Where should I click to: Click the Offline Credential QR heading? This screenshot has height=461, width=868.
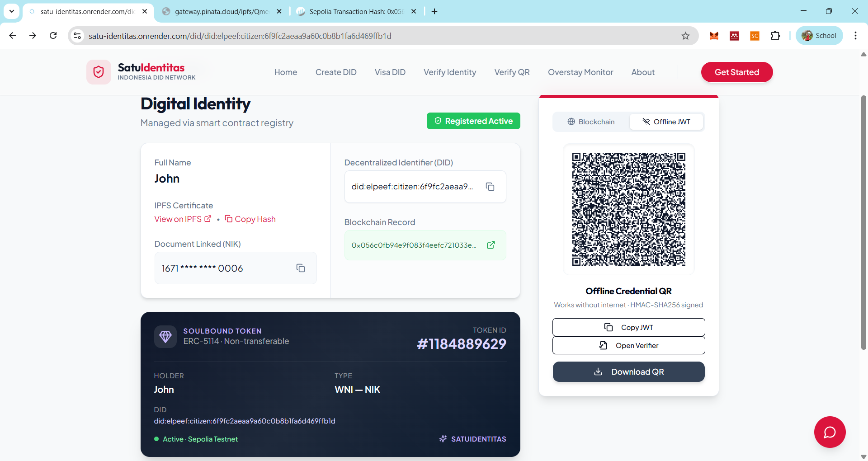pyautogui.click(x=628, y=291)
